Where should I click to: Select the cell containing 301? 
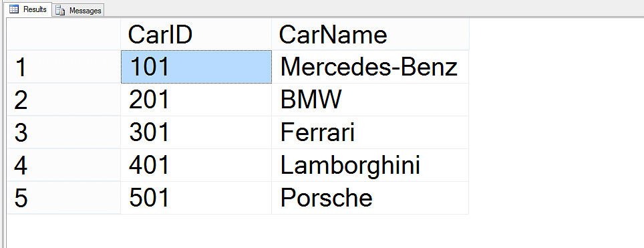[196, 132]
